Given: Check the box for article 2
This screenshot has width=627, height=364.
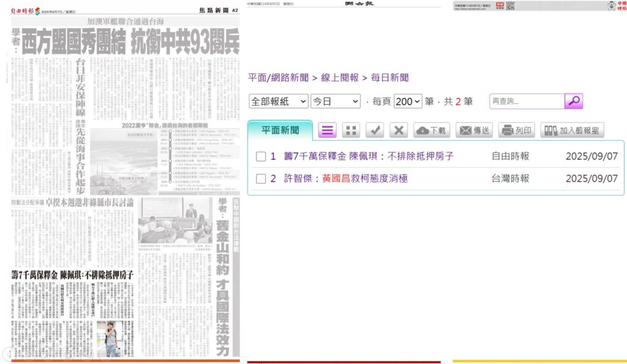Looking at the screenshot, I should coord(261,179).
